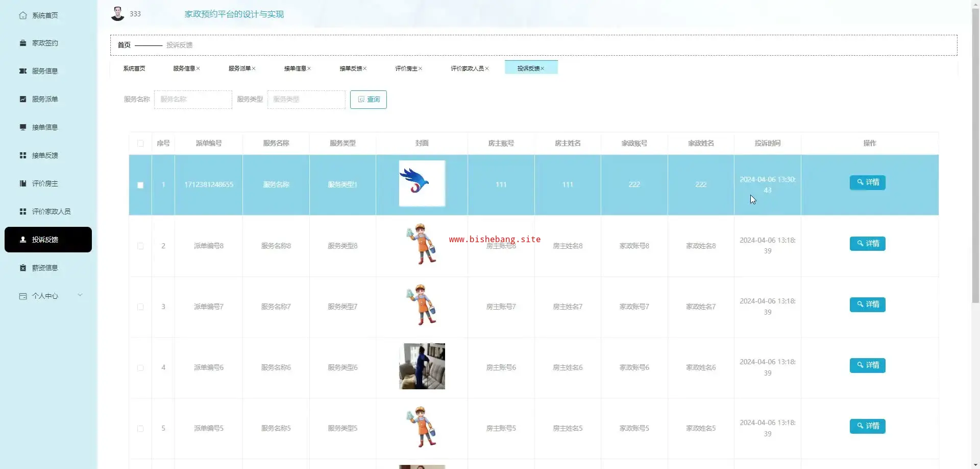Click the 评价房主 sidebar icon
The image size is (980, 469).
pos(23,183)
